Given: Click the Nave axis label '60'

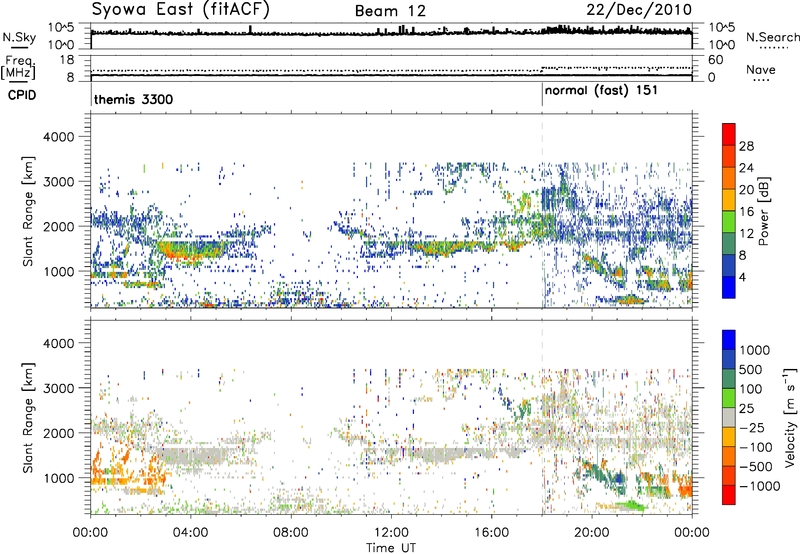Looking at the screenshot, I should pyautogui.click(x=715, y=60).
